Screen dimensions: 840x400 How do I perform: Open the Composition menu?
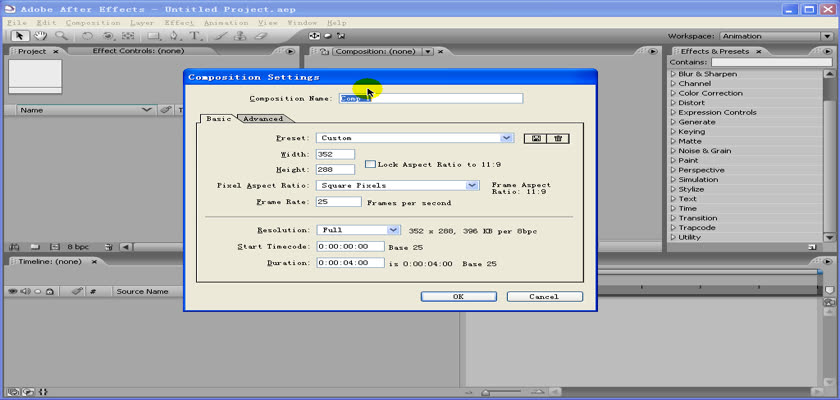click(x=93, y=23)
